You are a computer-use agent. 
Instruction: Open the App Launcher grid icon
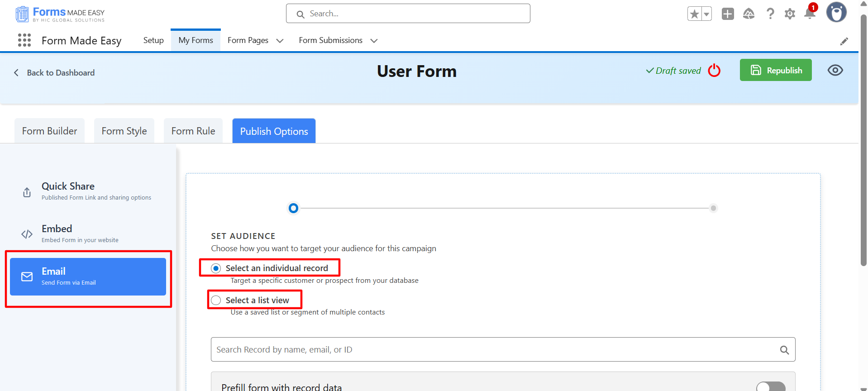(x=24, y=40)
